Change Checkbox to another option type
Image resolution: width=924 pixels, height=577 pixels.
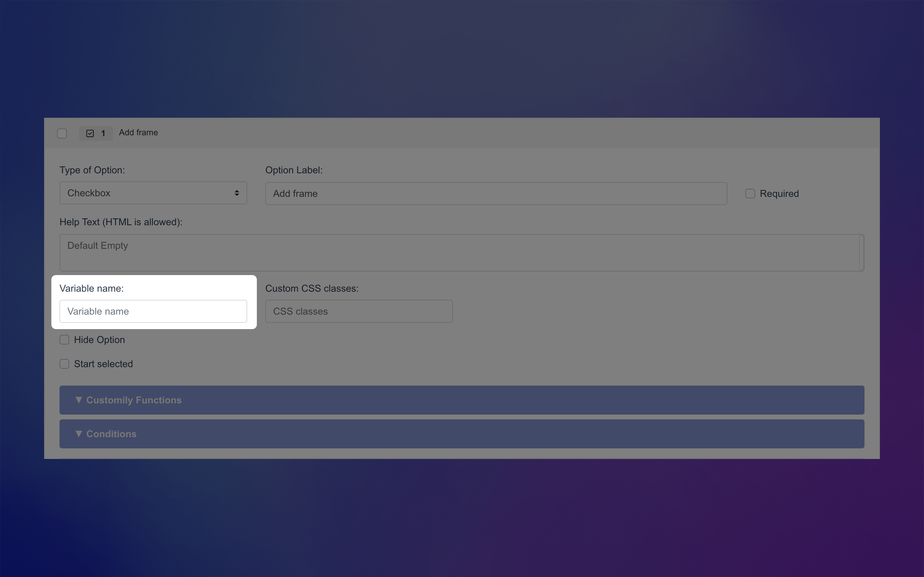(153, 193)
